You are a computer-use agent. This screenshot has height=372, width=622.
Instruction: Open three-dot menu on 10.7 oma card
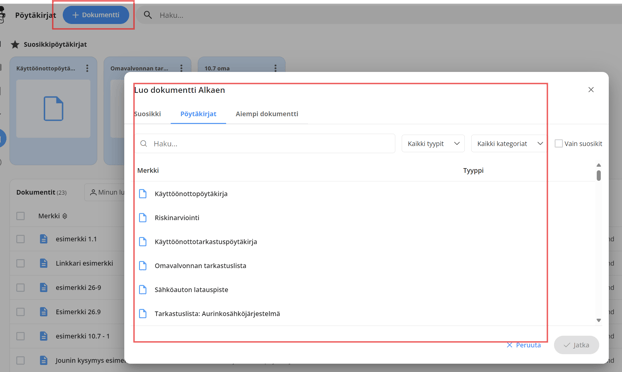tap(275, 68)
